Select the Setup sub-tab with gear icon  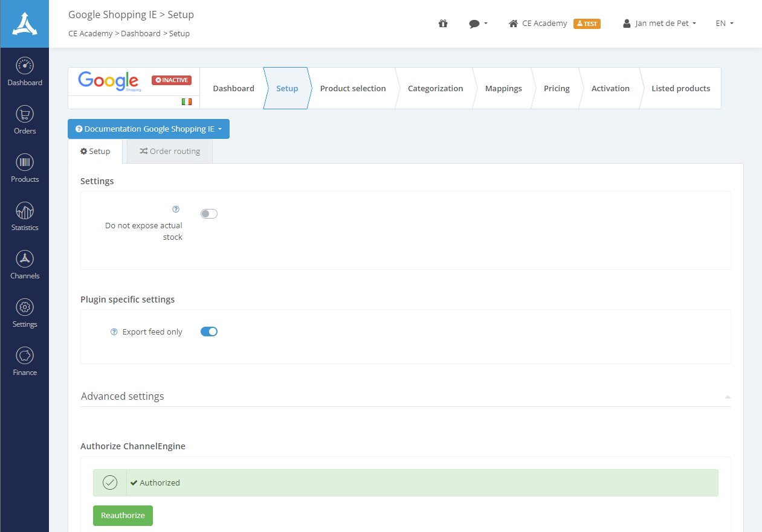pos(95,152)
